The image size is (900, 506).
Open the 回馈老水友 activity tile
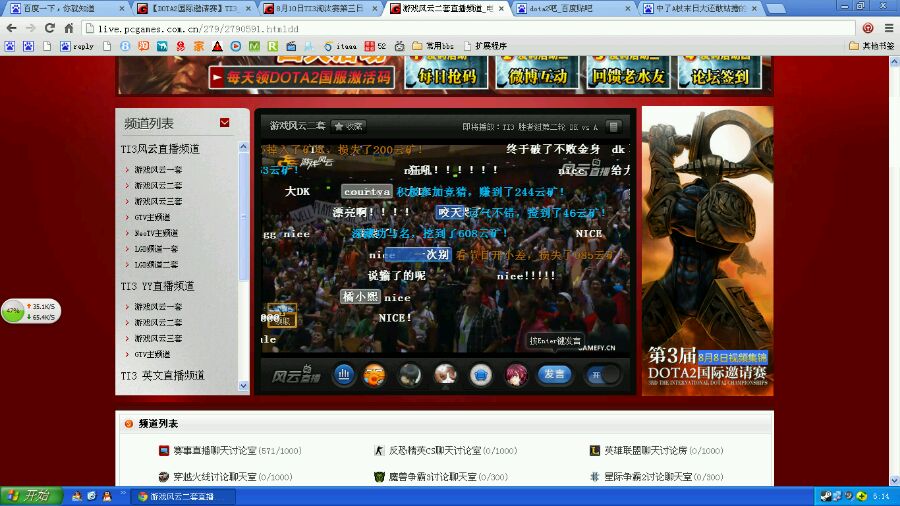pyautogui.click(x=628, y=73)
